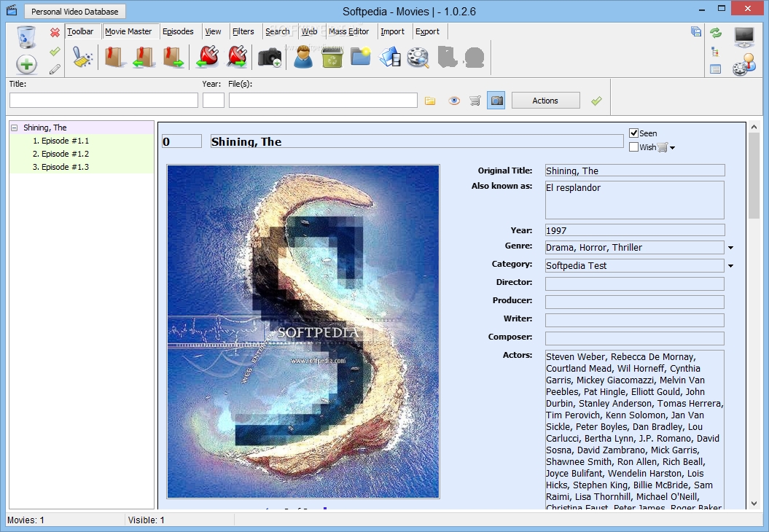Click the green refresh arrows icon
769x532 pixels.
[716, 32]
